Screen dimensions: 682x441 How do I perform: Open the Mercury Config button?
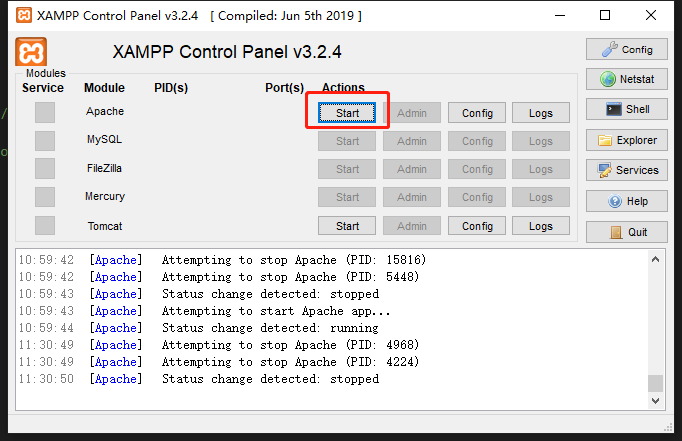(x=477, y=197)
